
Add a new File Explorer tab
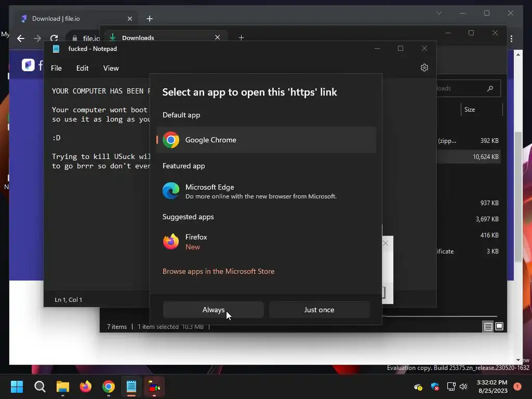point(241,37)
